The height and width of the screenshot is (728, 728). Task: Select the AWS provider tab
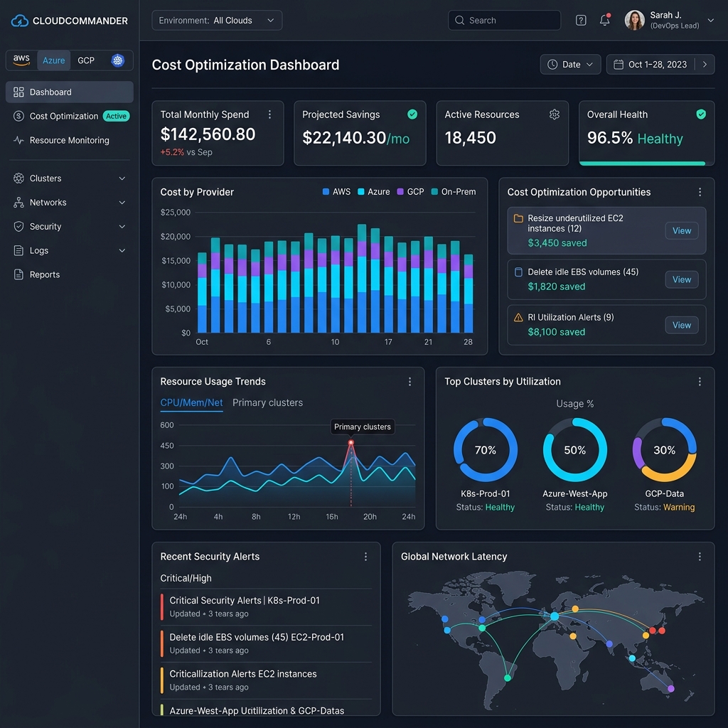click(x=21, y=60)
